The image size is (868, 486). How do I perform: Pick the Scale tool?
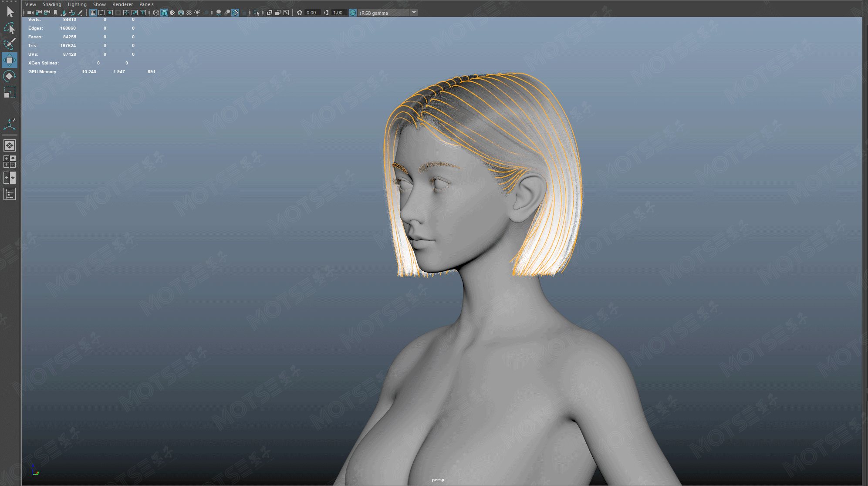click(10, 92)
